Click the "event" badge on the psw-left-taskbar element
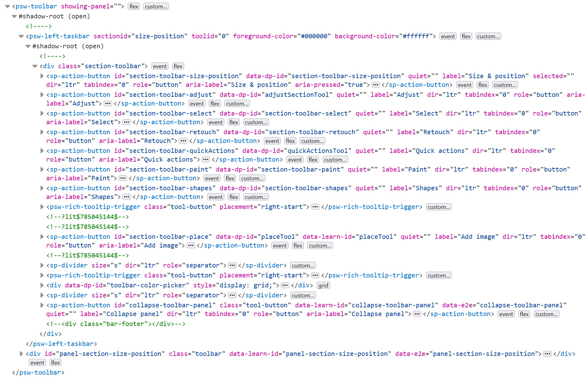 [x=448, y=36]
